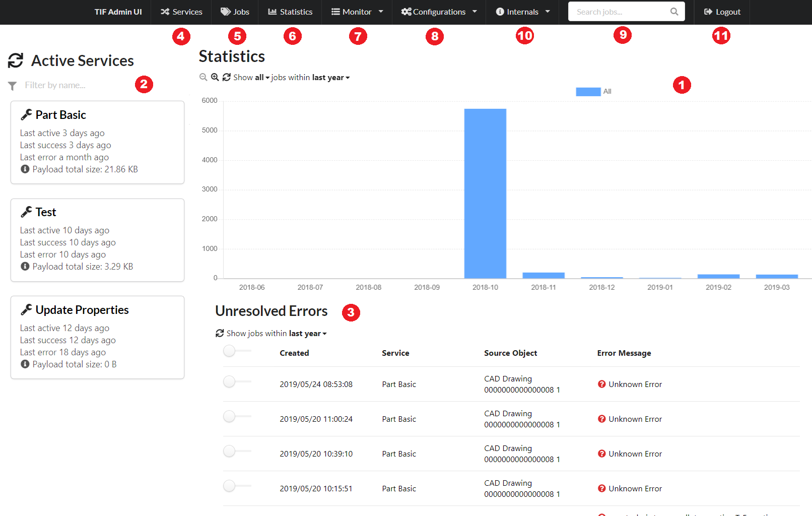The width and height of the screenshot is (812, 516).
Task: Go to the Jobs page
Action: (235, 12)
